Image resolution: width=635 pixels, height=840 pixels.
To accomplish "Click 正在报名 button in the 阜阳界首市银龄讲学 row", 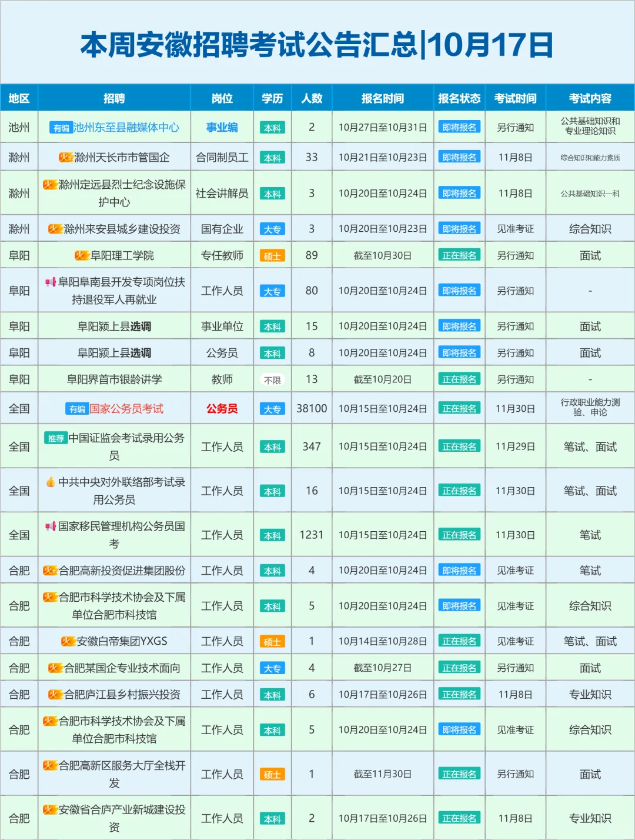I will pyautogui.click(x=459, y=379).
